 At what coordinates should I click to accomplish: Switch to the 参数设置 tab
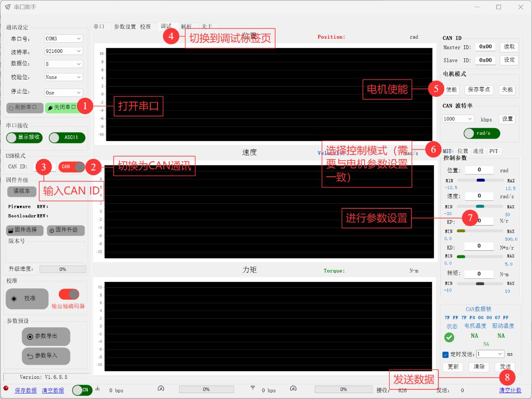pyautogui.click(x=125, y=26)
